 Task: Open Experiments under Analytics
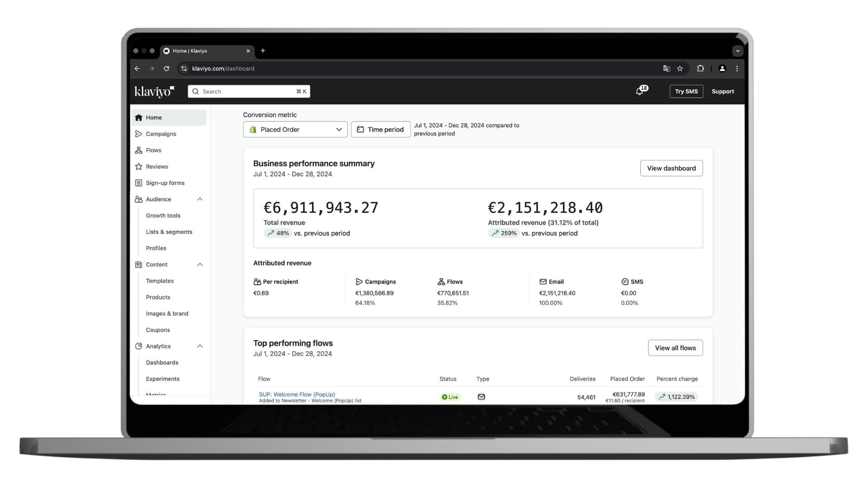[x=163, y=379]
